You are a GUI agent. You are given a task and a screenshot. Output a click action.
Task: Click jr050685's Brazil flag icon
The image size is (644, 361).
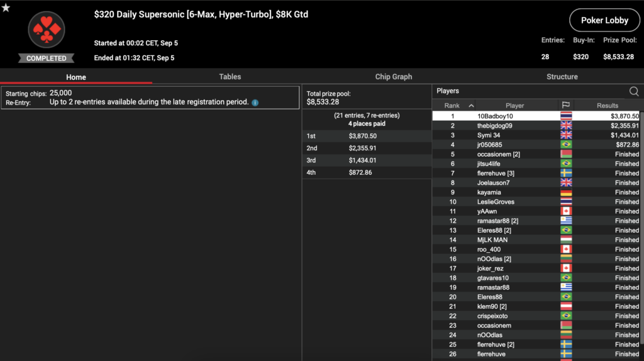(x=566, y=145)
